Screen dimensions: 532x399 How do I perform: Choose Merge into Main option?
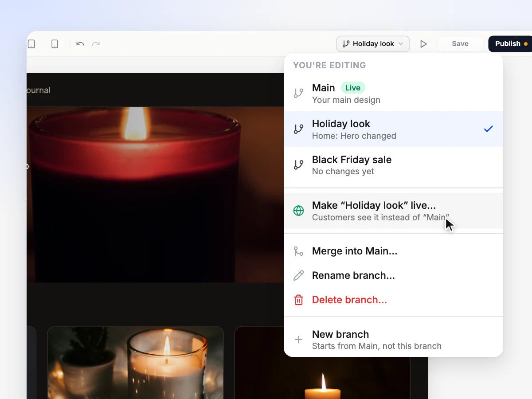[393, 251]
